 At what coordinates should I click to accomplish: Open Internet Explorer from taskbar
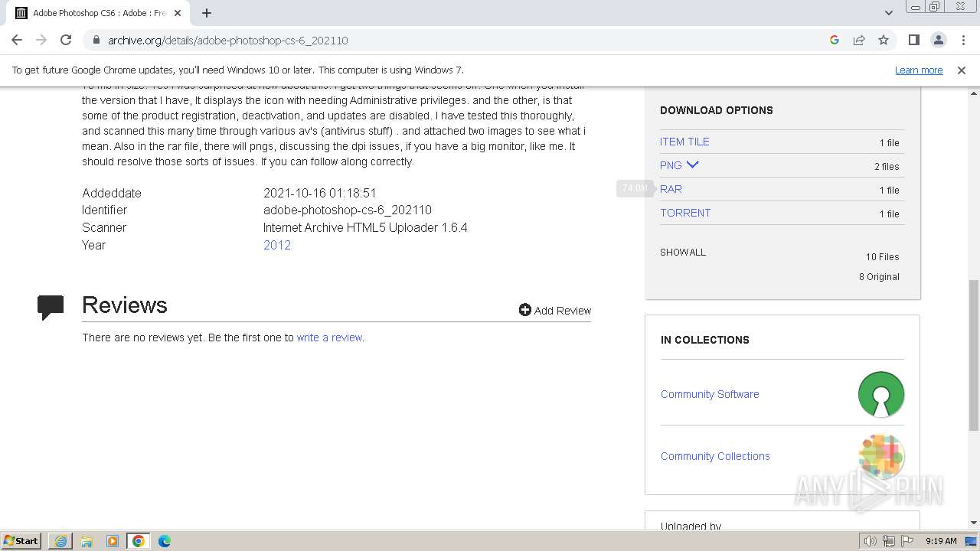click(60, 541)
